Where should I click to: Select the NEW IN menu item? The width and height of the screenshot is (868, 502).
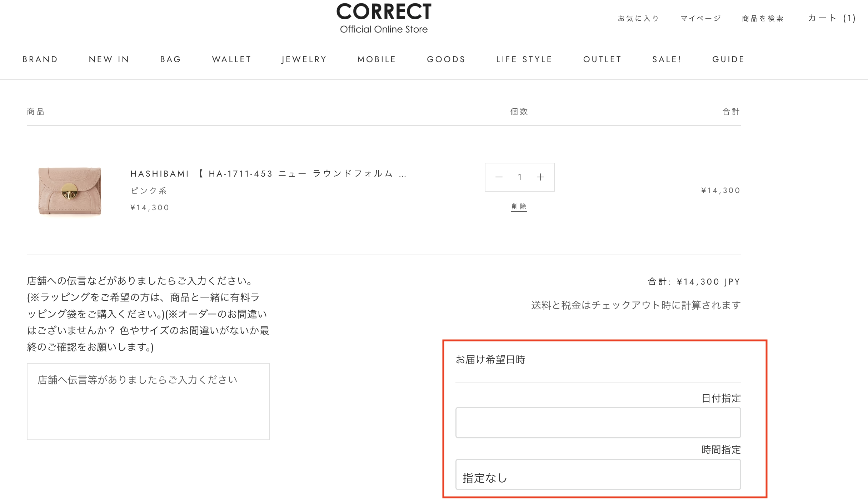(109, 59)
